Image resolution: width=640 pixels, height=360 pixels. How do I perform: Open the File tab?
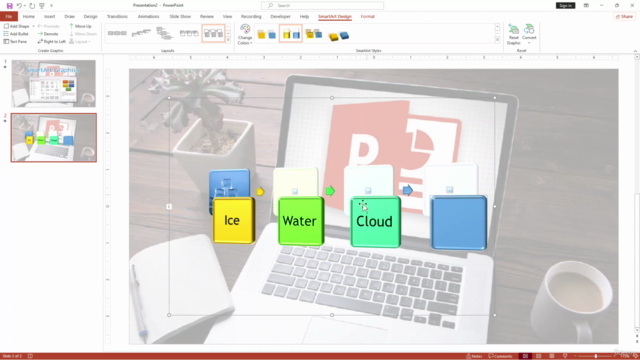click(x=9, y=17)
